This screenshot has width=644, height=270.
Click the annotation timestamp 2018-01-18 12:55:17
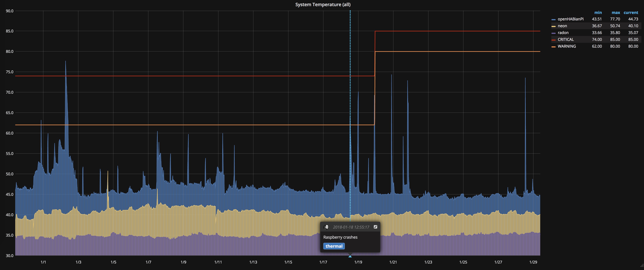(351, 227)
